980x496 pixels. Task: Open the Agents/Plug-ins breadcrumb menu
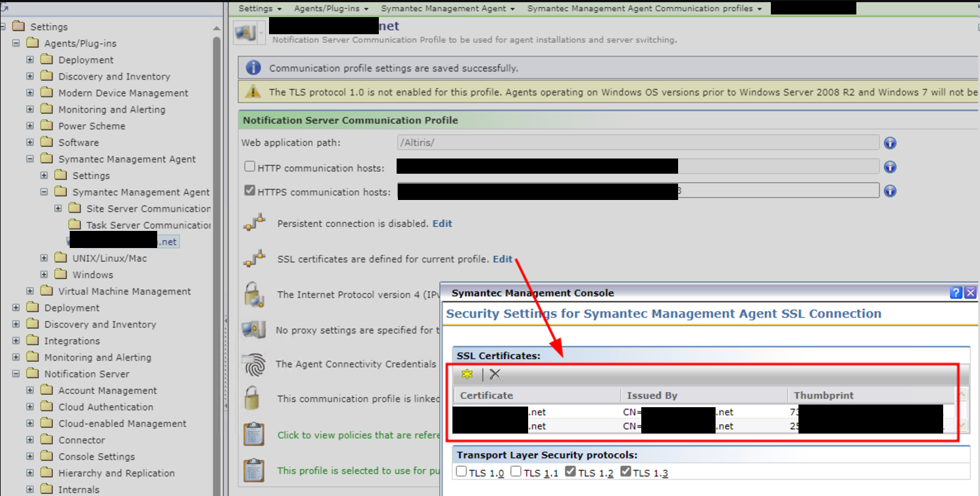[331, 9]
